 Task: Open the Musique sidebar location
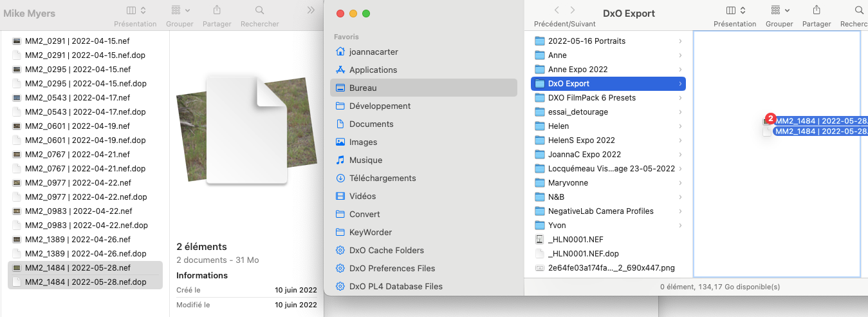coord(365,160)
